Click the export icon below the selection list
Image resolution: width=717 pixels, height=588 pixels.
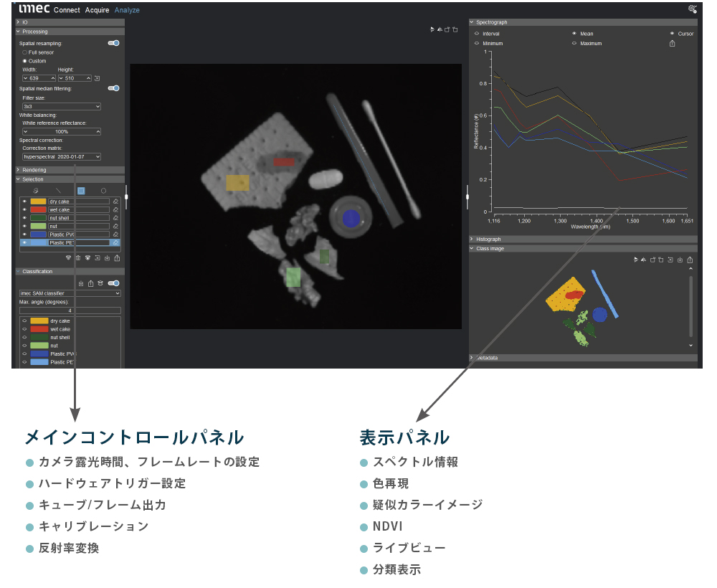[x=117, y=258]
